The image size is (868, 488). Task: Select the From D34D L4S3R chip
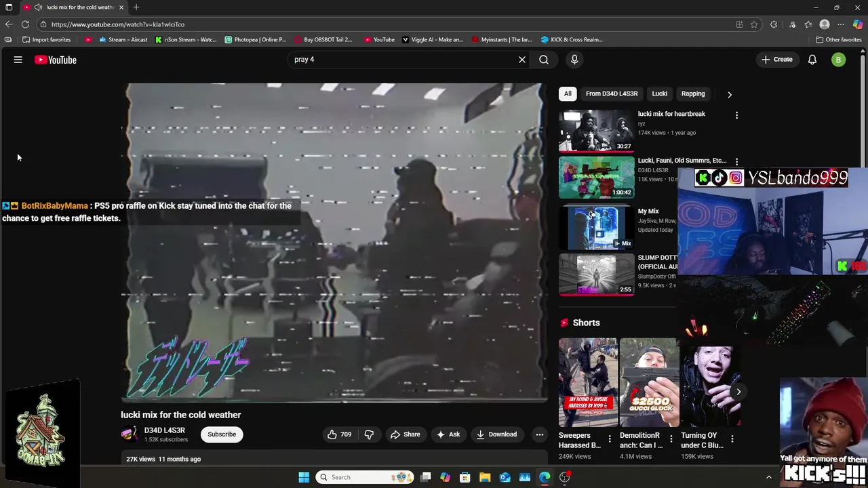612,94
